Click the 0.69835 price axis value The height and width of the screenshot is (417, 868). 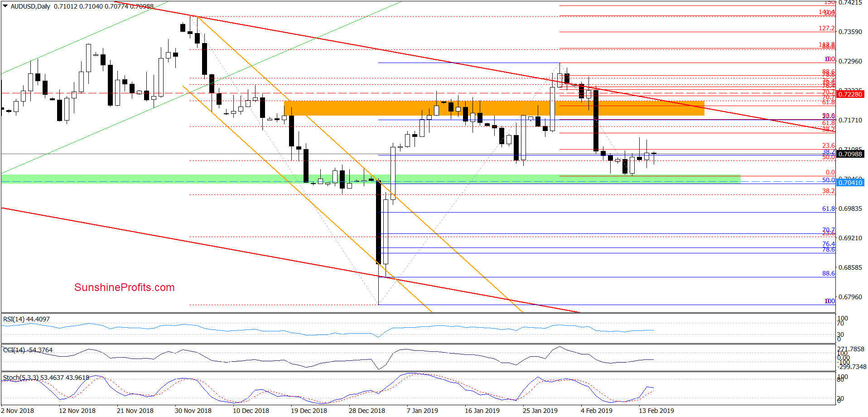coord(850,208)
